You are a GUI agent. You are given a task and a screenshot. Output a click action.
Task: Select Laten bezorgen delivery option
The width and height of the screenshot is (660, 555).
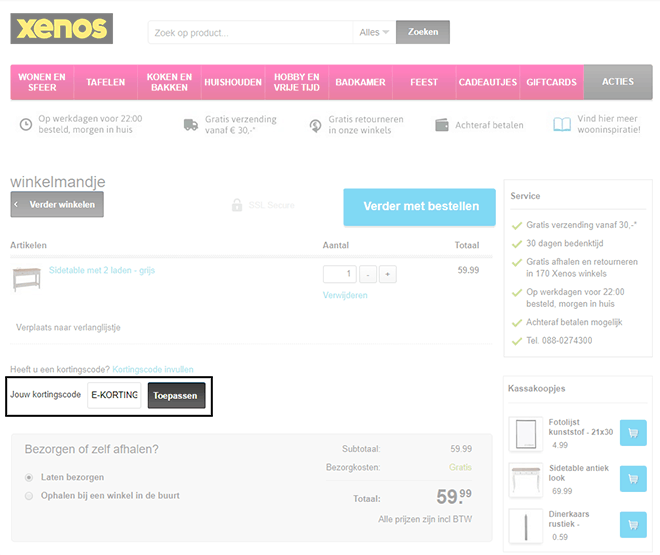tap(29, 478)
